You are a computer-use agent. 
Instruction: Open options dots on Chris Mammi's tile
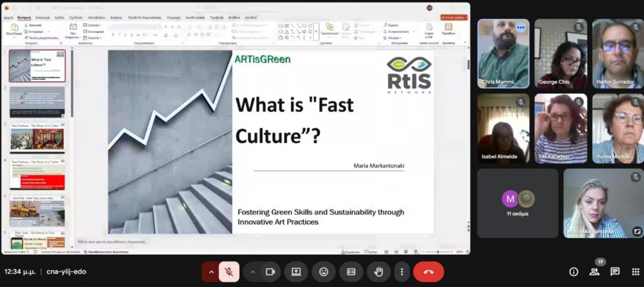coord(520,28)
